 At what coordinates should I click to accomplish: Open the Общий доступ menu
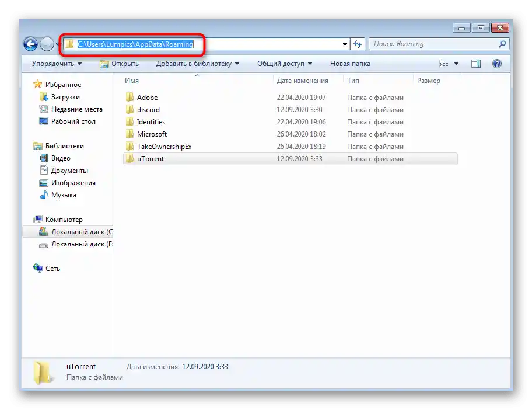tap(284, 64)
